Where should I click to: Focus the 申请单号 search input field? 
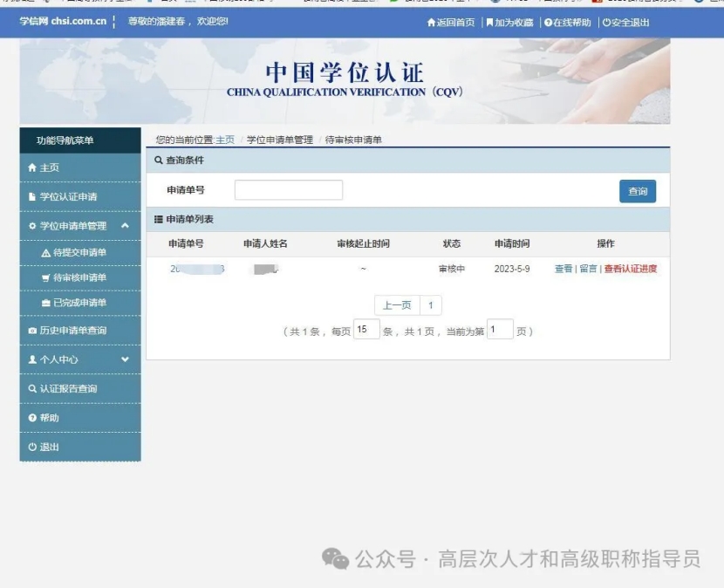coord(289,190)
